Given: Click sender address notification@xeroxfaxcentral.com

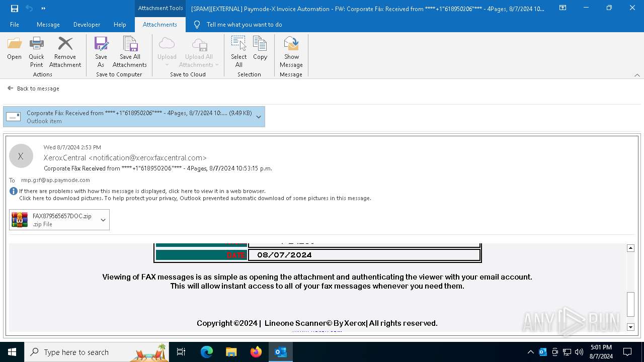Looking at the screenshot, I should pos(147,158).
